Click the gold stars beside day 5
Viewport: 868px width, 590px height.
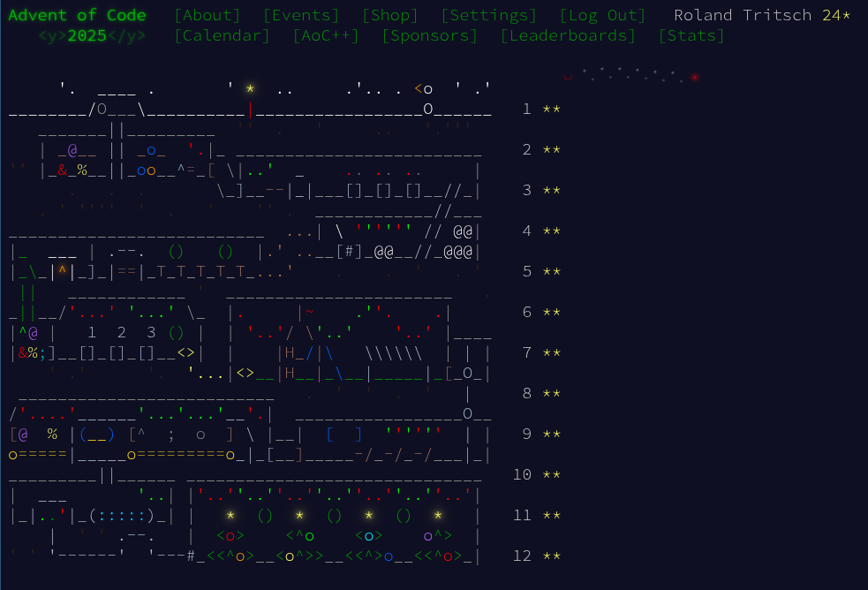(x=551, y=272)
